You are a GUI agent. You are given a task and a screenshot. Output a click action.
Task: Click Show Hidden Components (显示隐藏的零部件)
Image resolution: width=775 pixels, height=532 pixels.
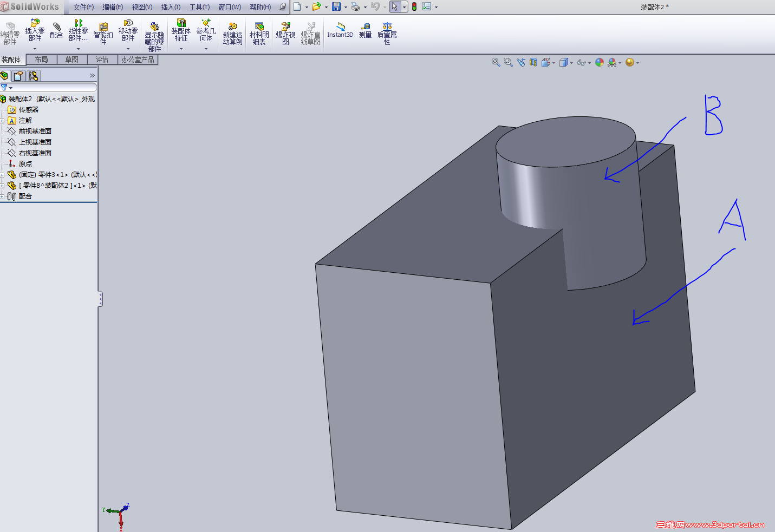(154, 37)
